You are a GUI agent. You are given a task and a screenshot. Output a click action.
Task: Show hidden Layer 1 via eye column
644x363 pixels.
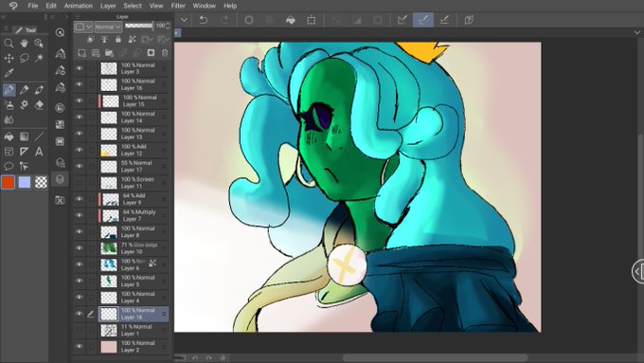click(x=80, y=330)
